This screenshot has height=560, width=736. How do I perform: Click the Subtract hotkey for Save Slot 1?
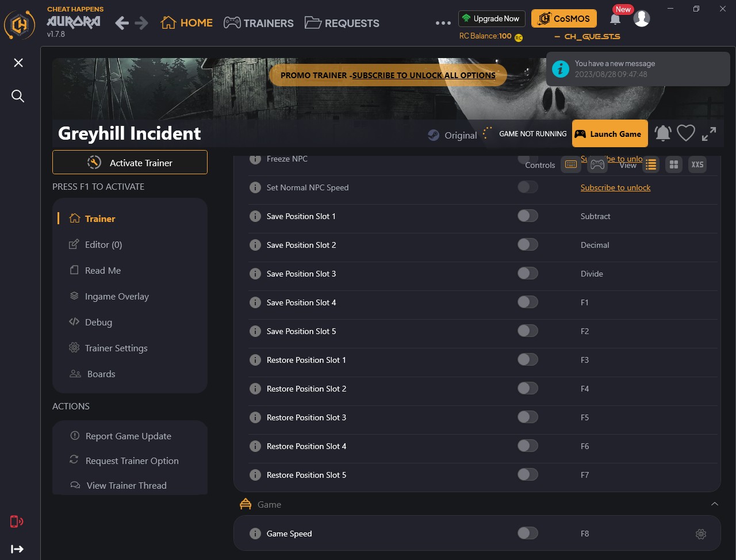coord(596,216)
